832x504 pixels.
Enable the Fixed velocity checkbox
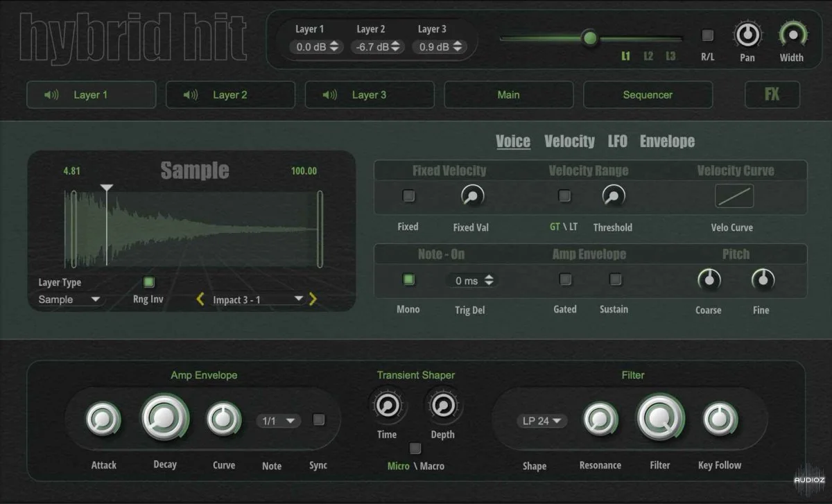[408, 196]
